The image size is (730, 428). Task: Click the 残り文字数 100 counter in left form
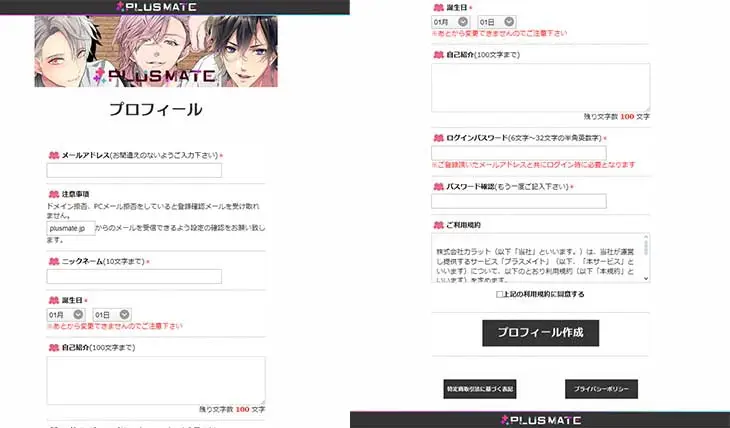[x=232, y=409]
